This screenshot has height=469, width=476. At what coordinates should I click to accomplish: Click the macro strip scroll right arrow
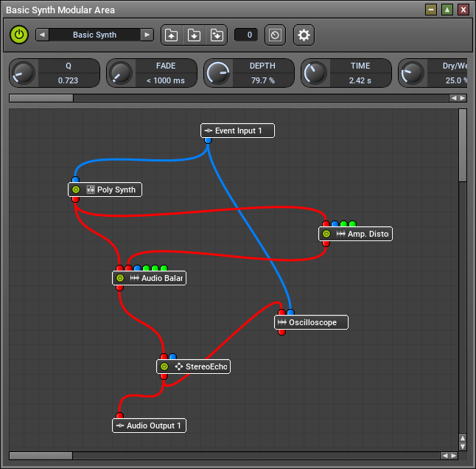[462, 97]
